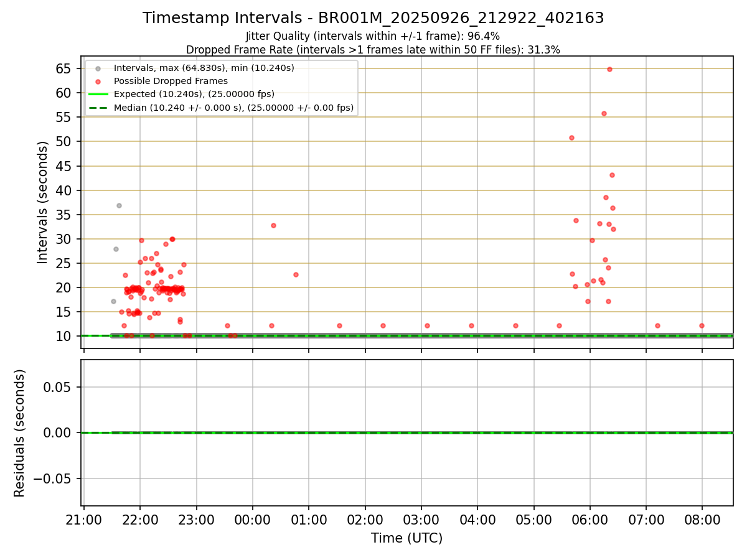Click the red data point near 51 seconds
747x560 pixels.
[x=571, y=138]
